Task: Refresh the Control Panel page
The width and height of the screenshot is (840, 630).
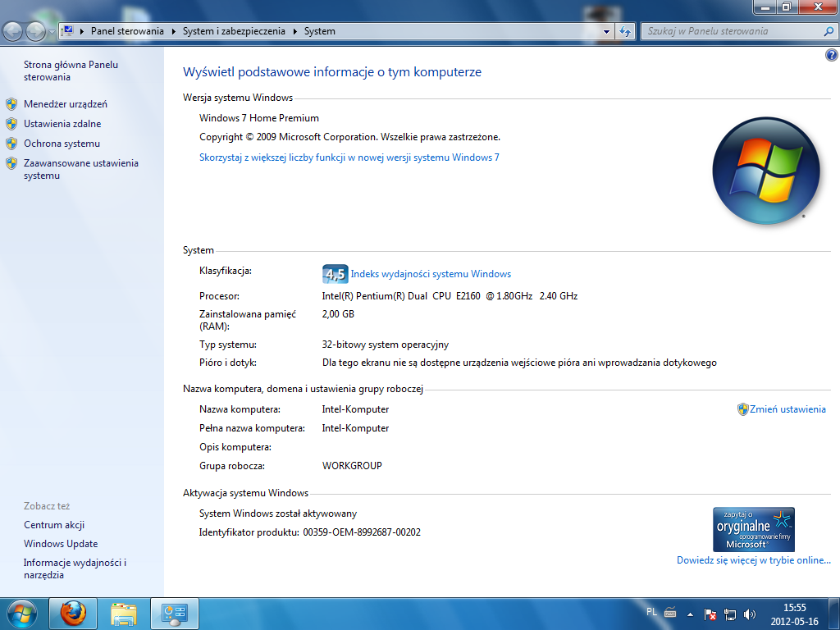Action: click(x=624, y=32)
